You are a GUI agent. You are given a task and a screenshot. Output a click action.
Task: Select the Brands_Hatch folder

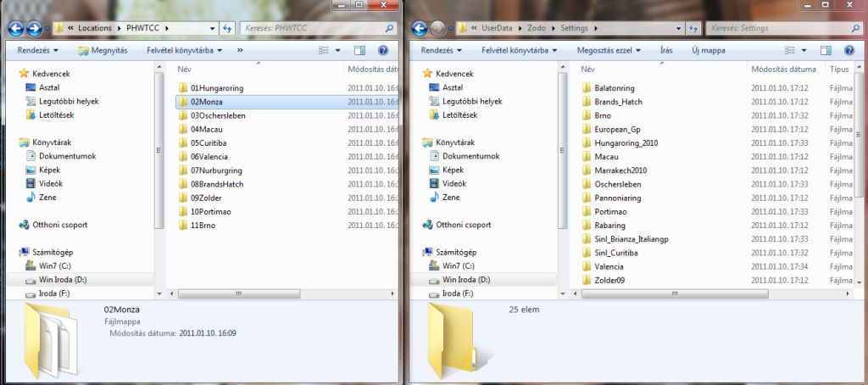point(618,102)
